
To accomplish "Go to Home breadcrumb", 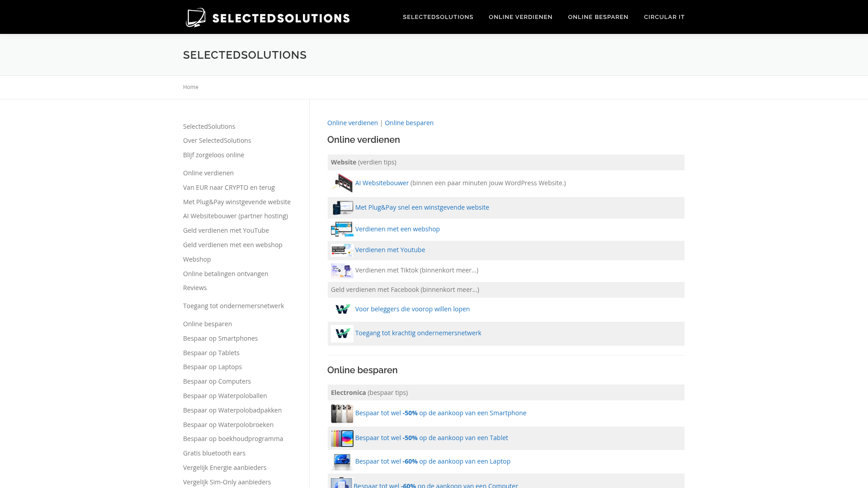I will 191,87.
